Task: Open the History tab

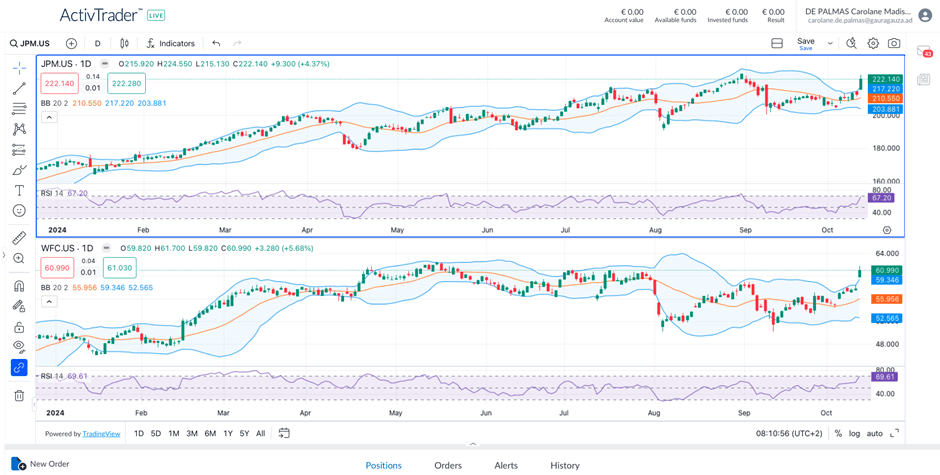Action: [x=565, y=465]
